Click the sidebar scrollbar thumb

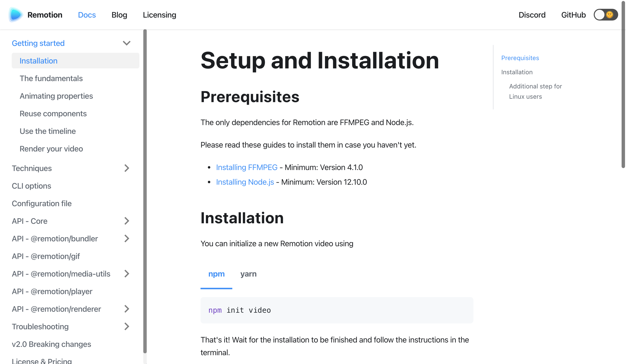145,191
